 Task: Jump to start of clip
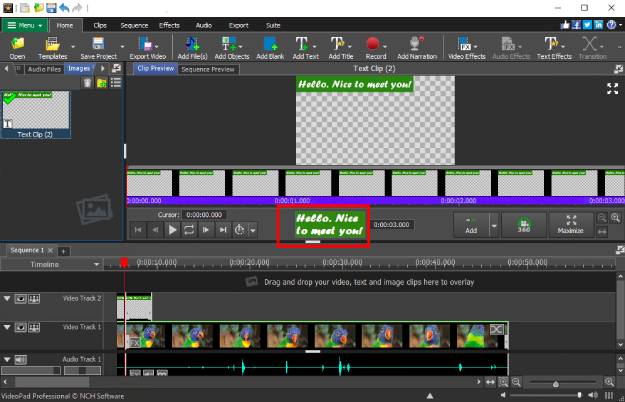pos(138,230)
